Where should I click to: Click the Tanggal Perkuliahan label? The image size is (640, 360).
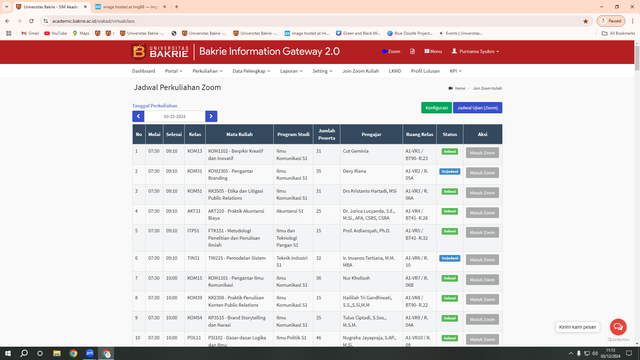[x=155, y=106]
